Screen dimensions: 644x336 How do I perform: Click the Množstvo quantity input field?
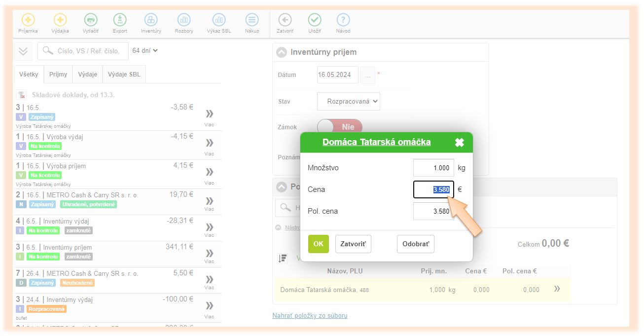pos(433,168)
